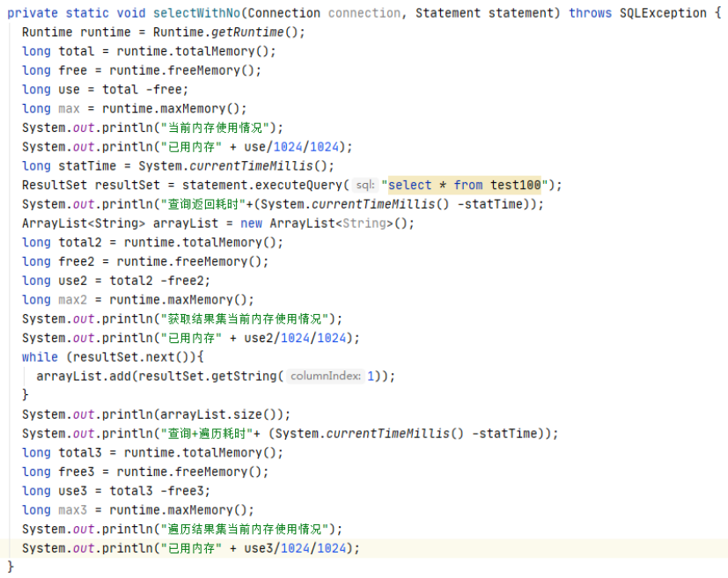728x578 pixels.
Task: Click the new ArrayList<String>() constructor call
Action: [x=326, y=223]
